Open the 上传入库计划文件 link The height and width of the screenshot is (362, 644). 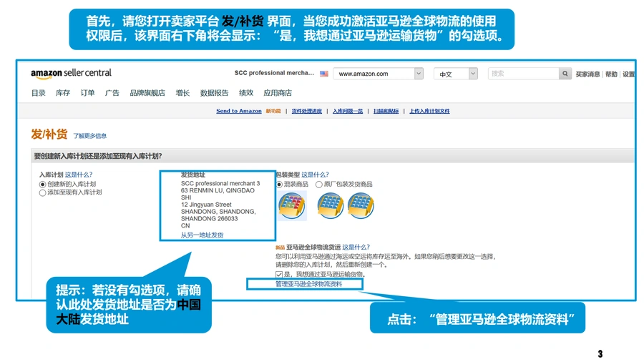(x=429, y=111)
